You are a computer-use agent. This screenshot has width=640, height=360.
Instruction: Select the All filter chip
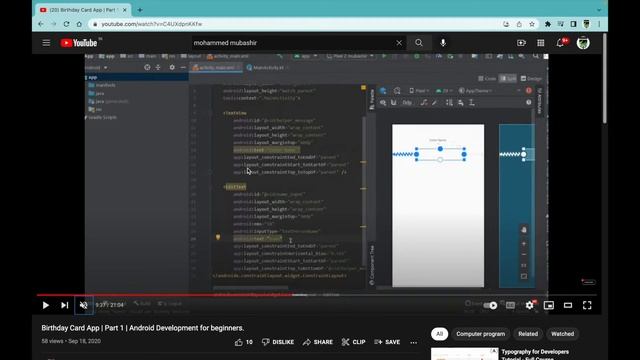[x=439, y=334]
